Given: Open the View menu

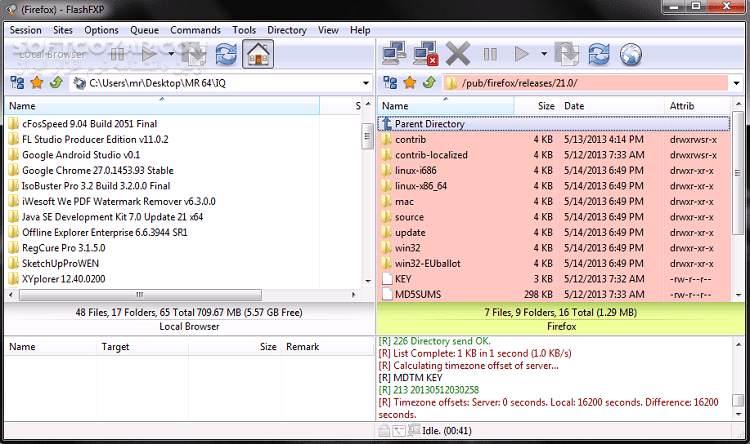Looking at the screenshot, I should coord(328,30).
